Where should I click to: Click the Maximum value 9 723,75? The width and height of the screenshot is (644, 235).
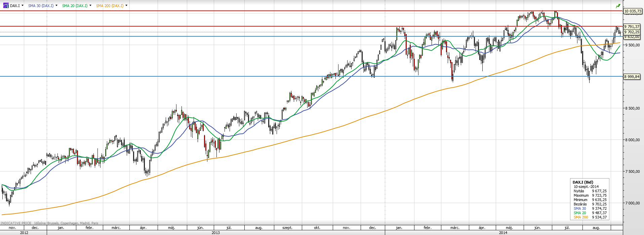599,195
